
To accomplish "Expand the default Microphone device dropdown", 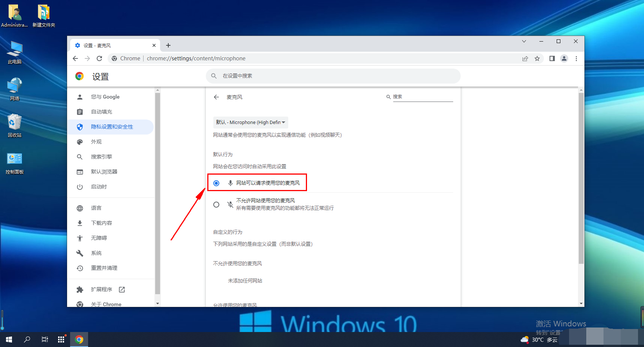I will tap(250, 123).
